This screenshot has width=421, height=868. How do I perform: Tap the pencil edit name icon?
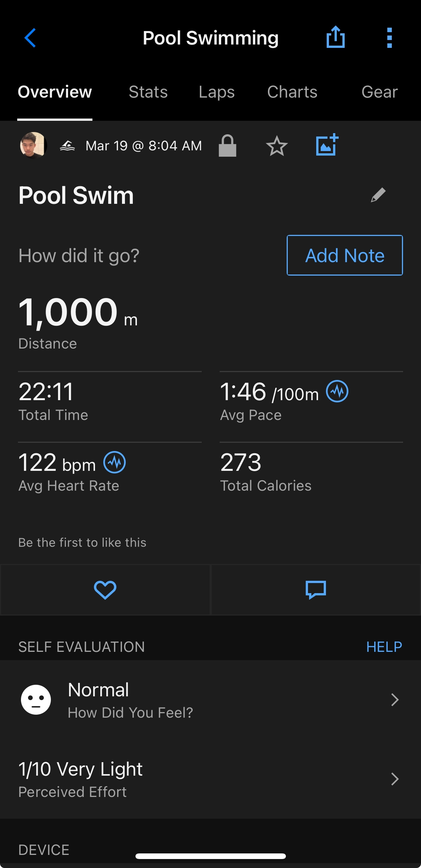[x=378, y=195]
